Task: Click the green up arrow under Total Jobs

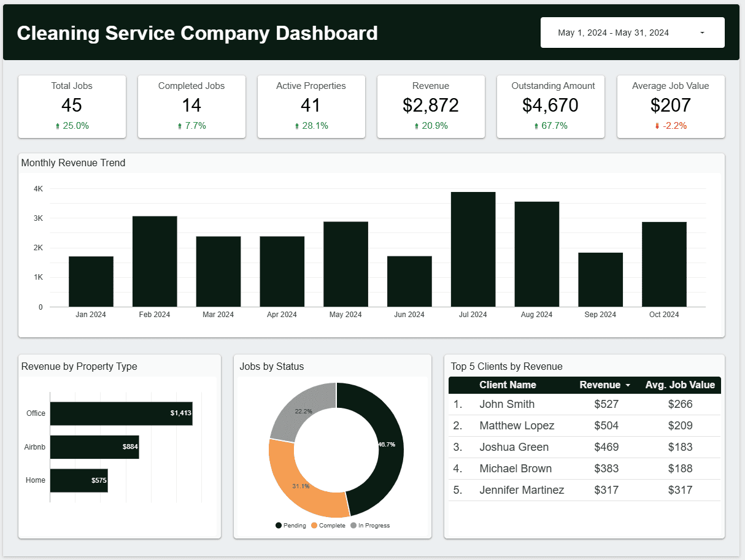Action: [58, 126]
